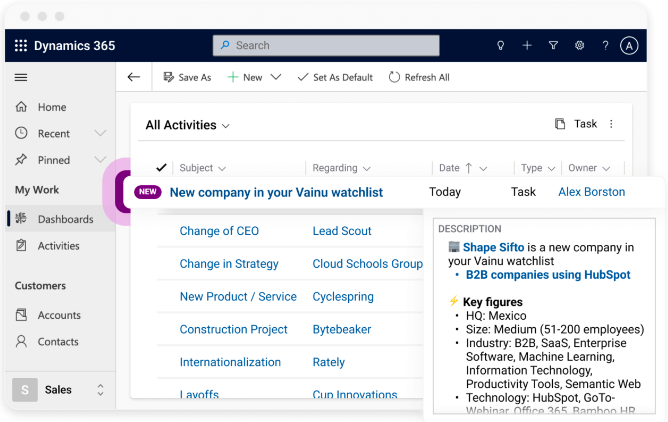Click the search magnifier icon
Viewport: 668px width, 422px height.
(x=225, y=45)
